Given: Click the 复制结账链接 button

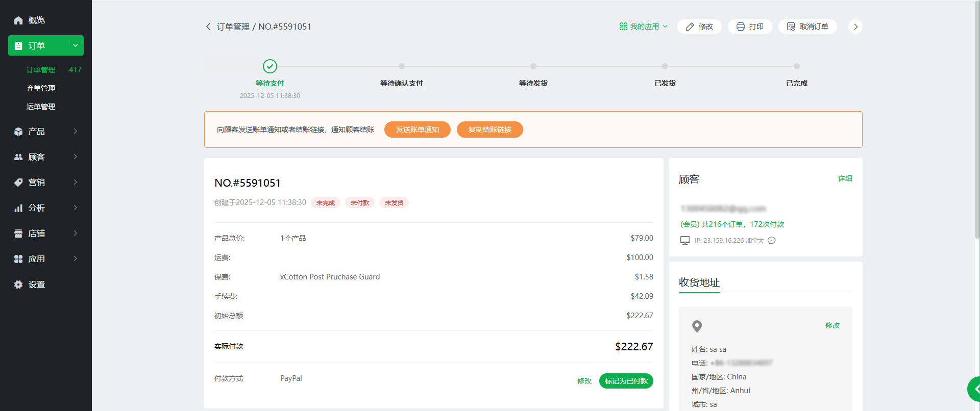Looking at the screenshot, I should click(489, 130).
